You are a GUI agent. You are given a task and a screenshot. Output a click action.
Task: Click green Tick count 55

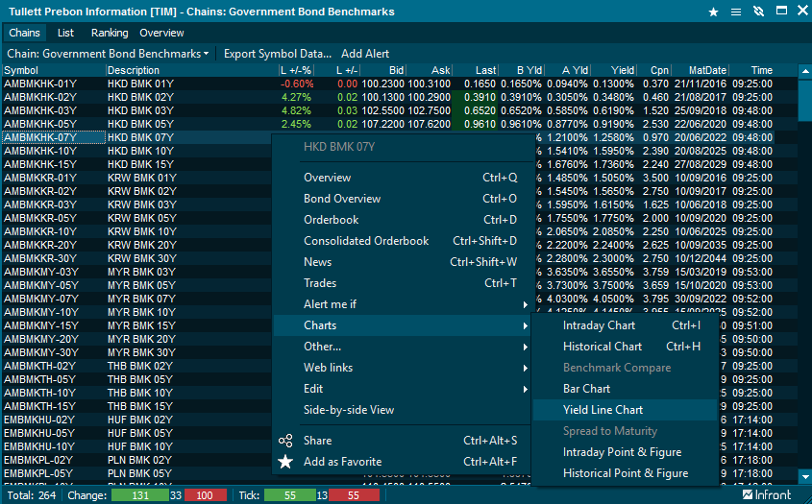[x=289, y=495]
